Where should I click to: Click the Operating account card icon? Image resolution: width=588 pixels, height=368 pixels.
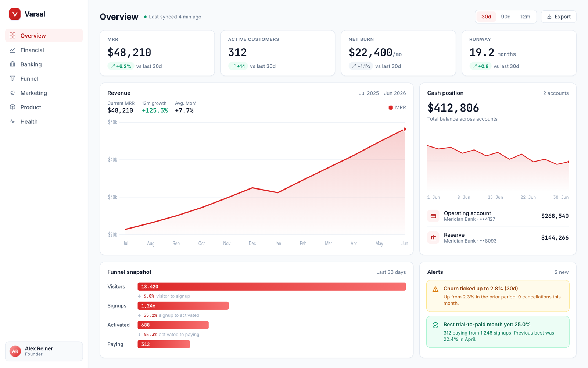coord(433,216)
